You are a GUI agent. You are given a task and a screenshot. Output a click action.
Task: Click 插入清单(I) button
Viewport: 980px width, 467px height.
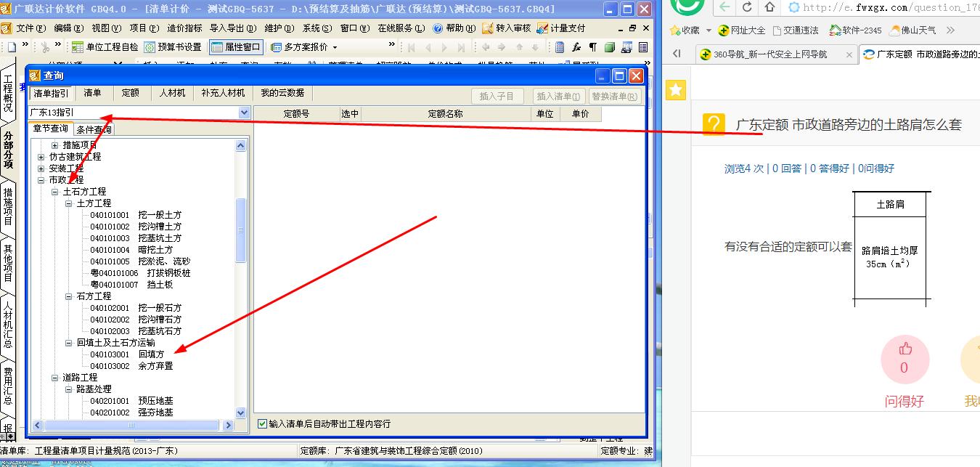[558, 96]
